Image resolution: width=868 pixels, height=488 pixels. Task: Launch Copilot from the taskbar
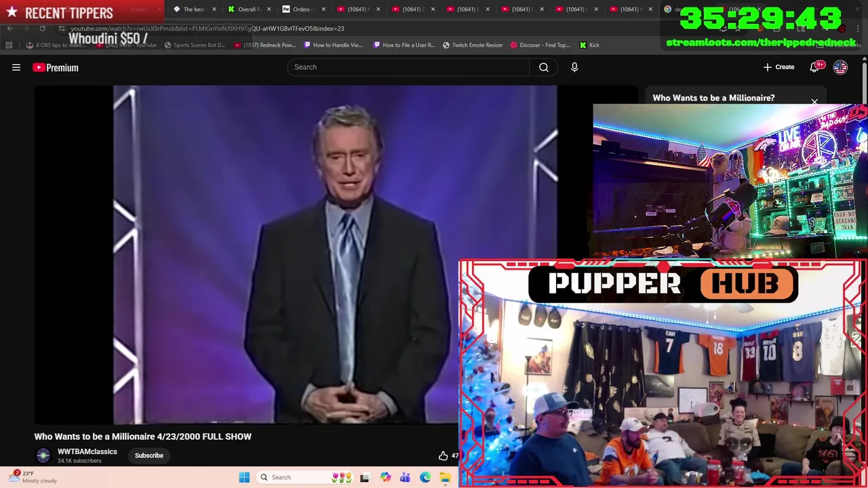[385, 477]
